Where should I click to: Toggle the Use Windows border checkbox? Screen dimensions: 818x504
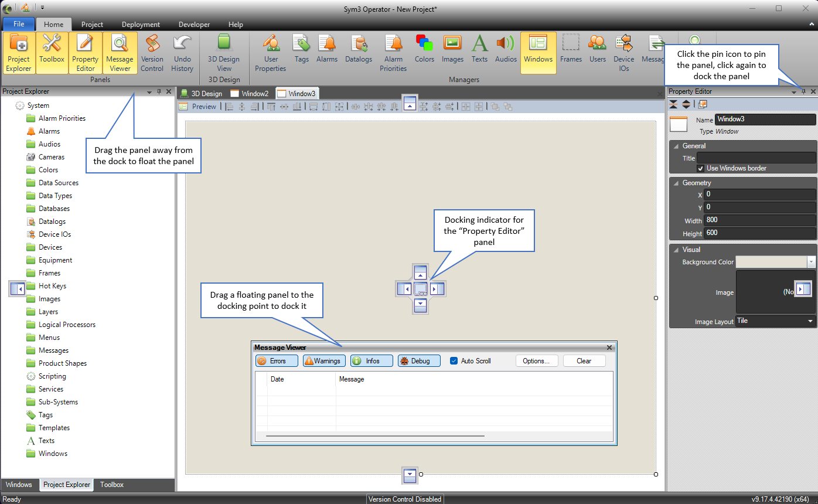700,168
